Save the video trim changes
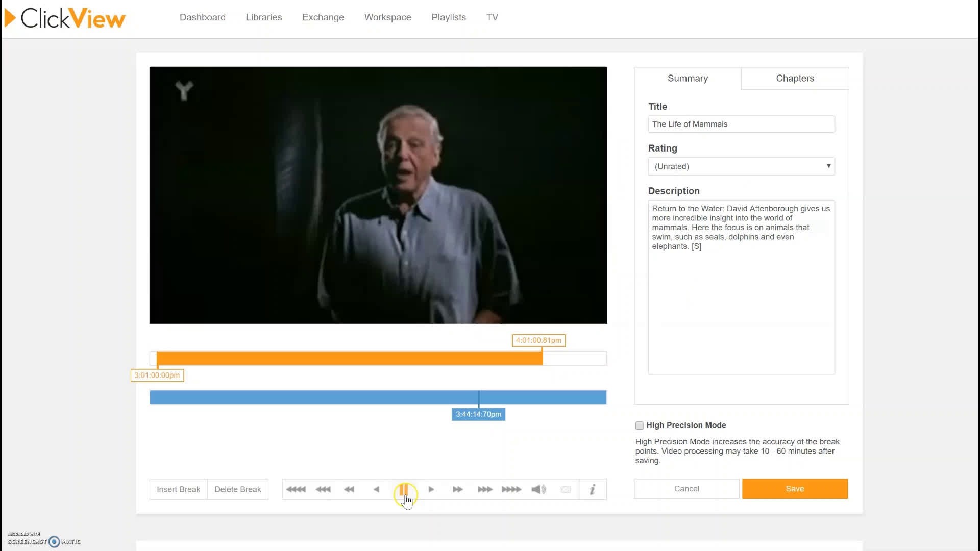 pyautogui.click(x=794, y=488)
